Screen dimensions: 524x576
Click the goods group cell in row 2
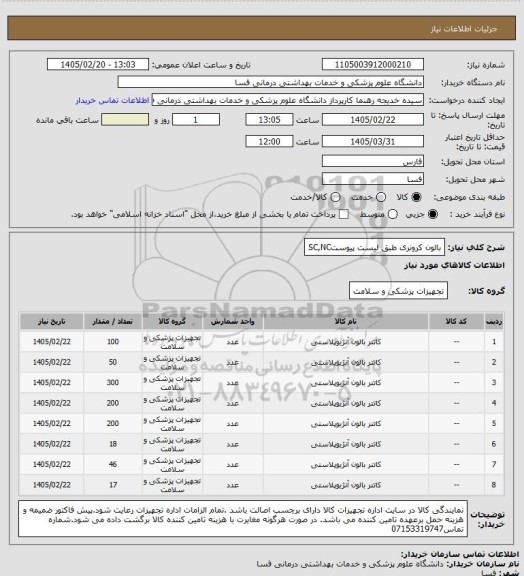tap(172, 362)
